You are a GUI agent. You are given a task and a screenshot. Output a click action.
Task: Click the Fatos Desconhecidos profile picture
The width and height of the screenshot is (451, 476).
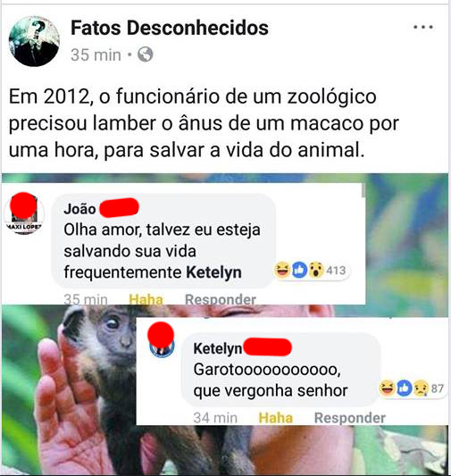pyautogui.click(x=34, y=41)
